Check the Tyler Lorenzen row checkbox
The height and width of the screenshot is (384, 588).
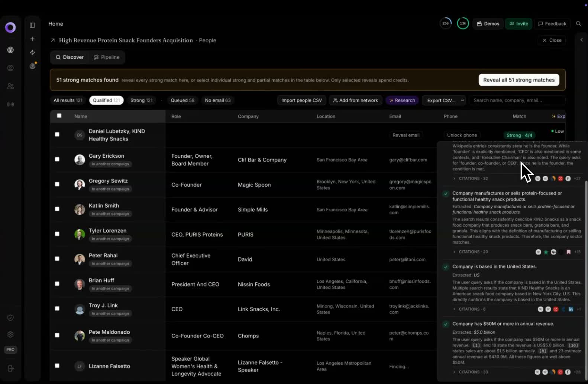pos(57,234)
